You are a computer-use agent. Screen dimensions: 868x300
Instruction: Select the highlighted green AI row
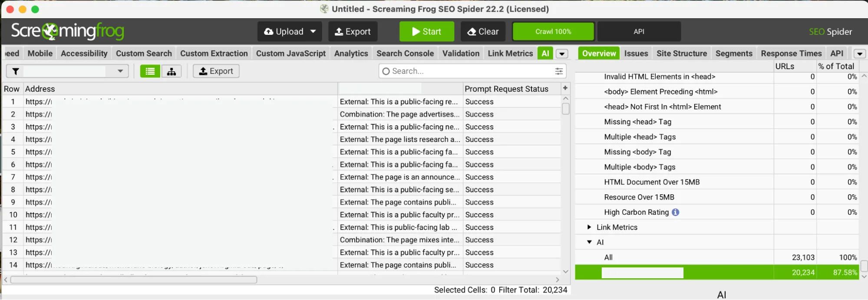pos(717,273)
